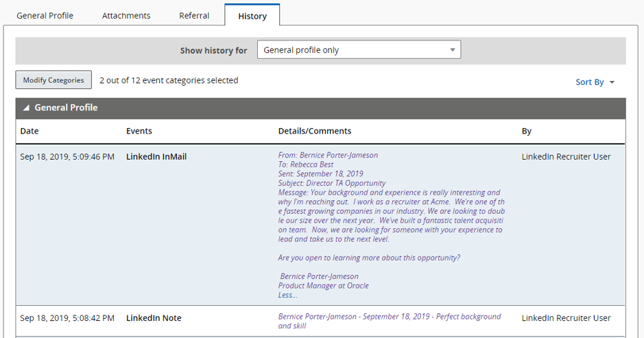Go to the Referral tab
This screenshot has width=644, height=338.
(x=194, y=15)
